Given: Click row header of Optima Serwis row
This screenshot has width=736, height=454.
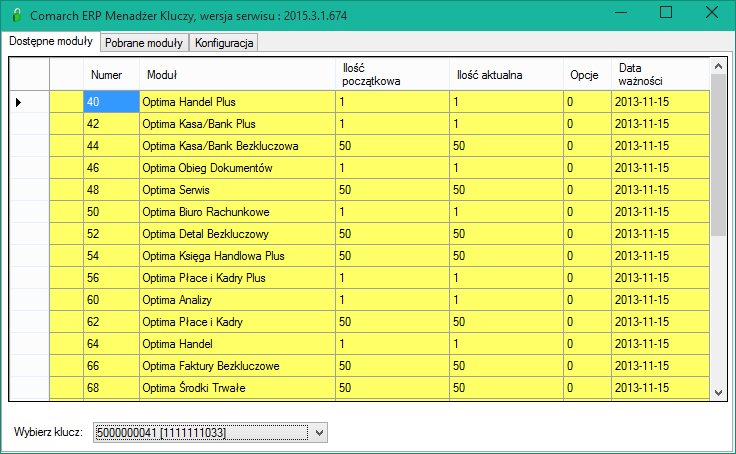Looking at the screenshot, I should pos(30,190).
